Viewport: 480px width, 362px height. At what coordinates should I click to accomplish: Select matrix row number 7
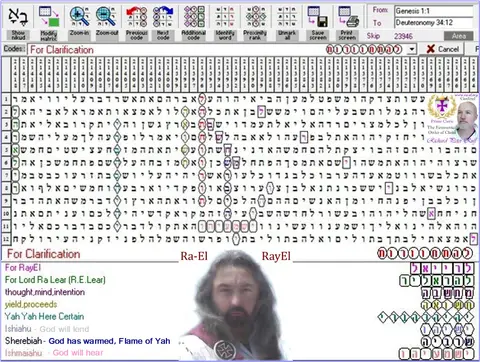click(6, 175)
